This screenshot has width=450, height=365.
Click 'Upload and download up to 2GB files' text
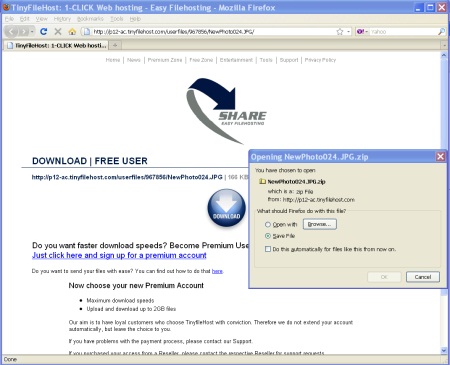click(x=131, y=309)
